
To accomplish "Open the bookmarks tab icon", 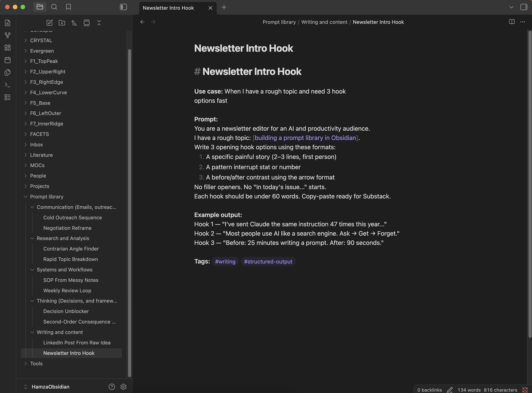I will (x=68, y=7).
